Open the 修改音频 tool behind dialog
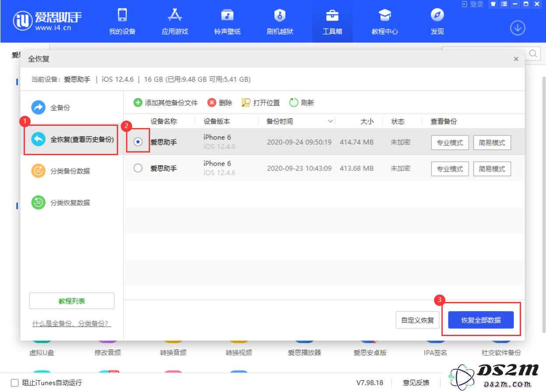The width and height of the screenshot is (546, 392). (x=108, y=352)
